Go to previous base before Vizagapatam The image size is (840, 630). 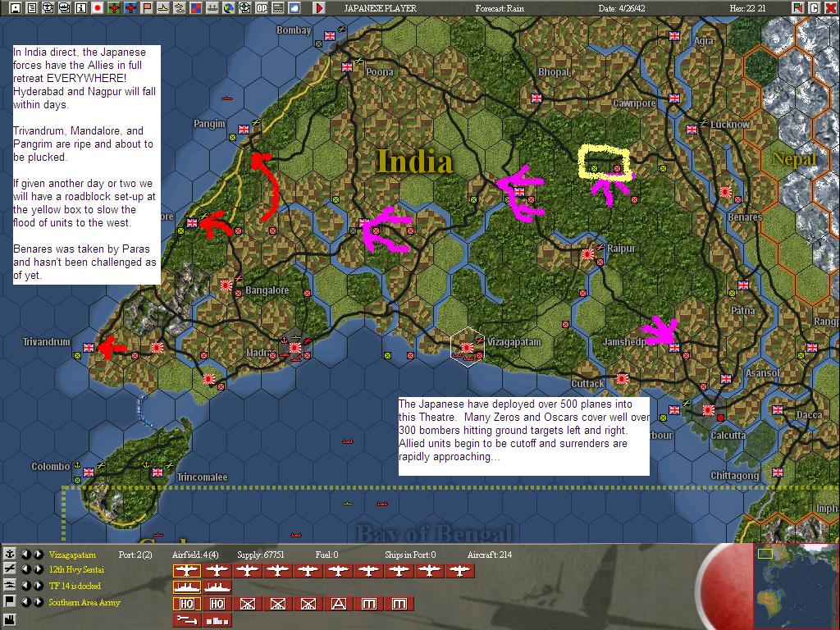tap(25, 555)
